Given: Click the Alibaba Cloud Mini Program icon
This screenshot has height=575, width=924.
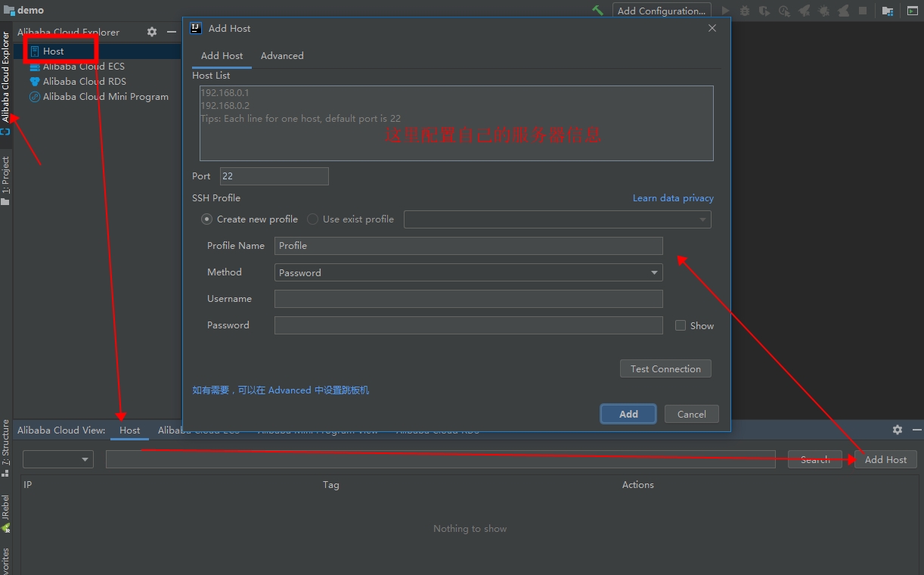Looking at the screenshot, I should point(35,97).
